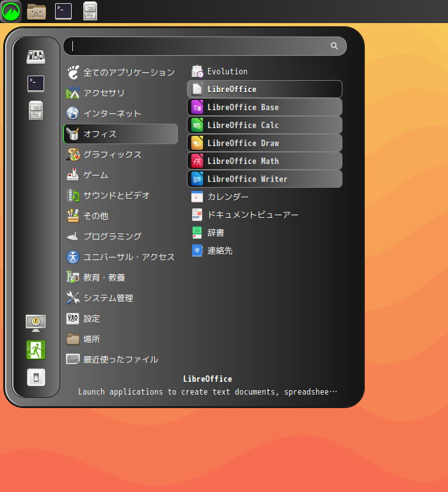The height and width of the screenshot is (492, 448).
Task: Open the folder launcher in the top panel
Action: pos(36,12)
